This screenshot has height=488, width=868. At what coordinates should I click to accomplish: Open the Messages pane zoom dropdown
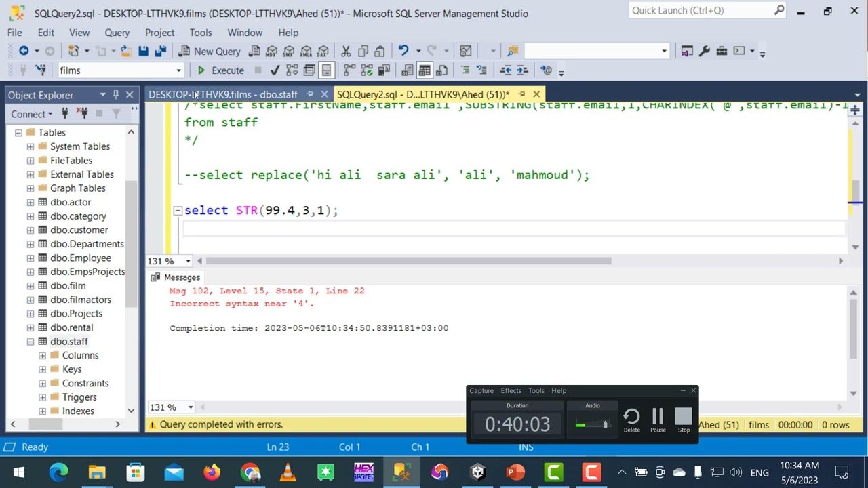191,407
